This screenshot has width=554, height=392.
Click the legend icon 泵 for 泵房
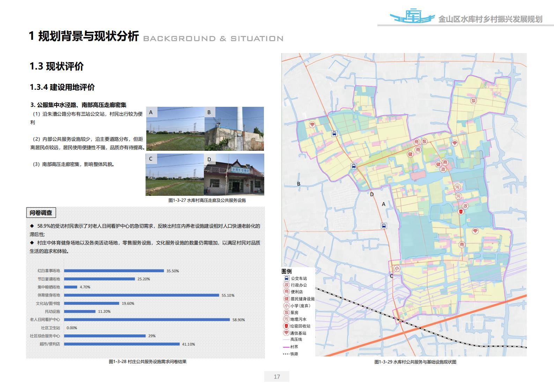pyautogui.click(x=286, y=312)
